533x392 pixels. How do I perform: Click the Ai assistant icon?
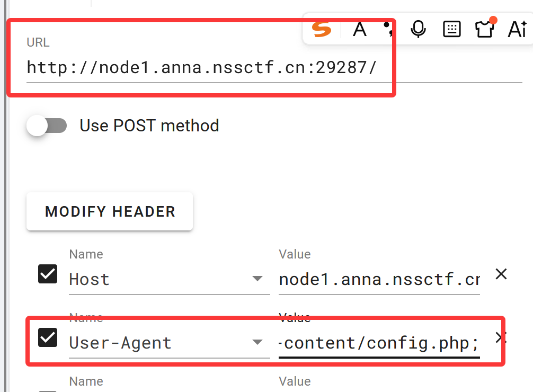click(517, 30)
